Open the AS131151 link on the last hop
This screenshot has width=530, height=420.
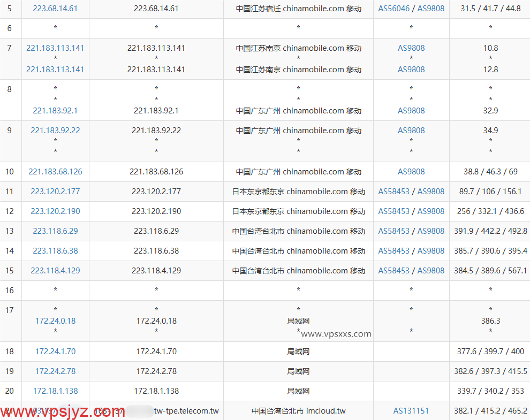click(x=411, y=410)
